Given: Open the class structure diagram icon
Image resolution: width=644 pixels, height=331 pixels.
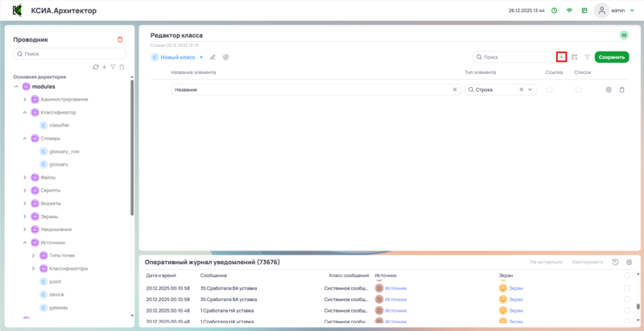Looking at the screenshot, I should (575, 57).
